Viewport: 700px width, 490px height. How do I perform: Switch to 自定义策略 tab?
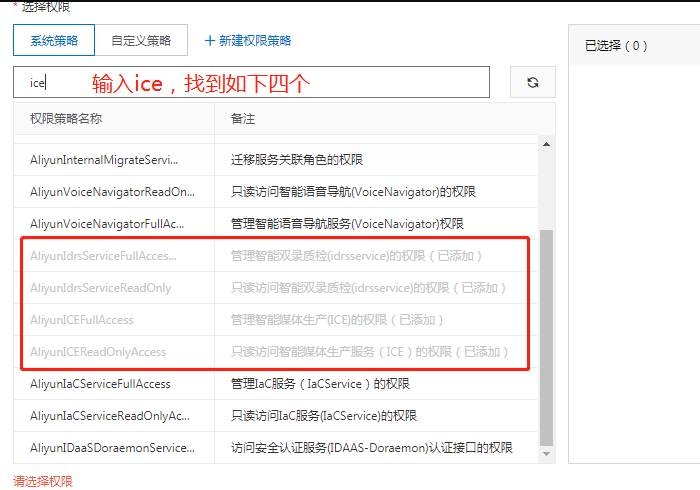[141, 40]
